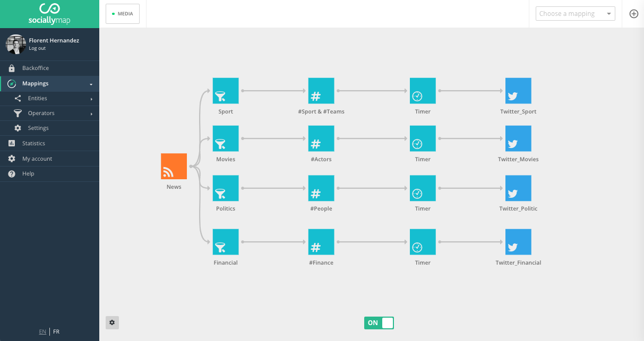644x341 pixels.
Task: Open the map settings gear icon
Action: coord(112,322)
